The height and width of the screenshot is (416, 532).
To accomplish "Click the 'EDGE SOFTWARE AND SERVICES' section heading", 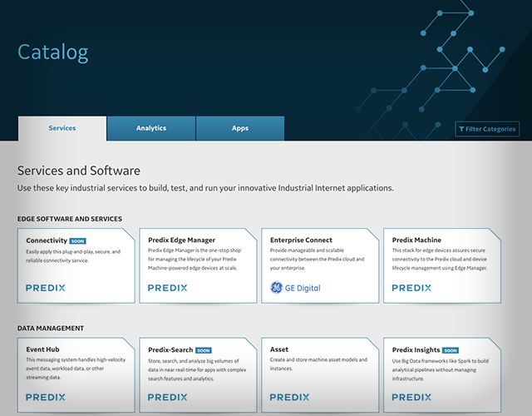I will [70, 219].
